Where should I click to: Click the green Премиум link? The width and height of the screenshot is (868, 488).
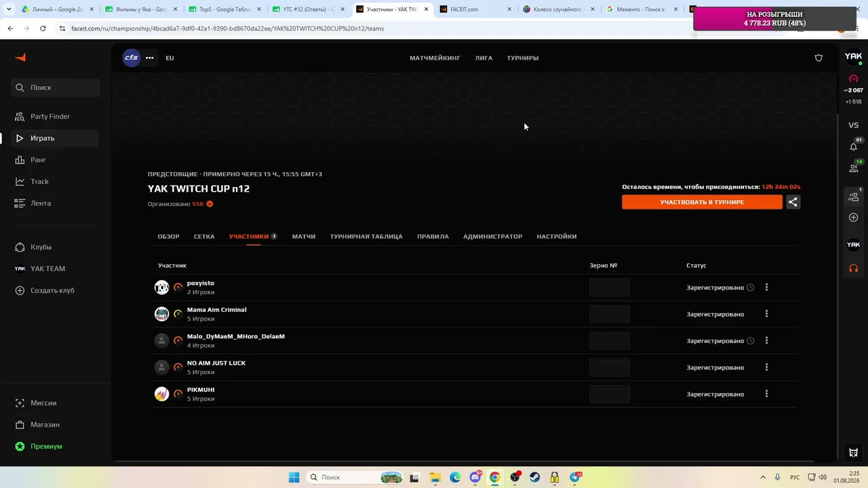[46, 447]
